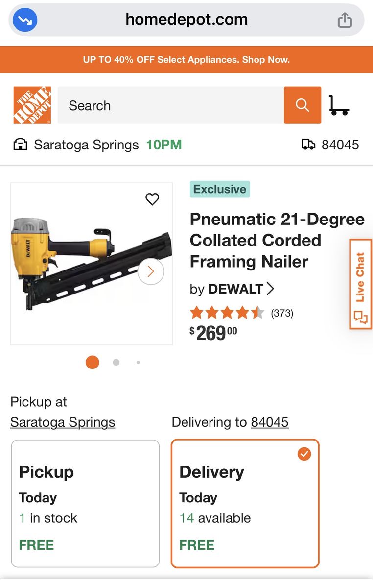
Task: Tap the 40% off appliances banner
Action: tap(186, 60)
